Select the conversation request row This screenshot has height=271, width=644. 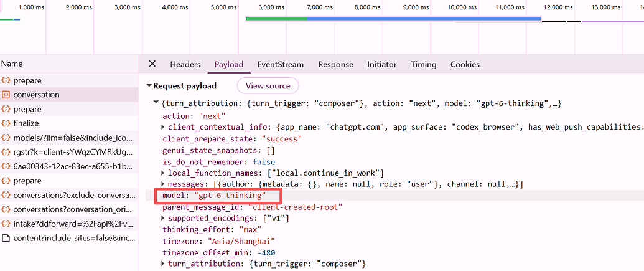tap(69, 95)
